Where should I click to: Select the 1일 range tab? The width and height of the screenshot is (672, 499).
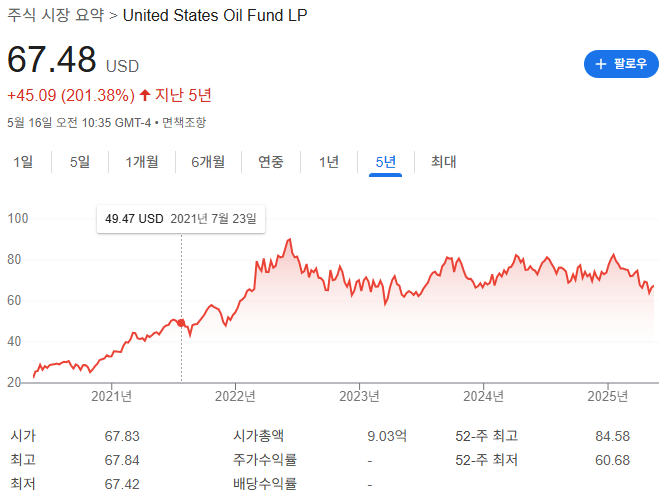[23, 162]
